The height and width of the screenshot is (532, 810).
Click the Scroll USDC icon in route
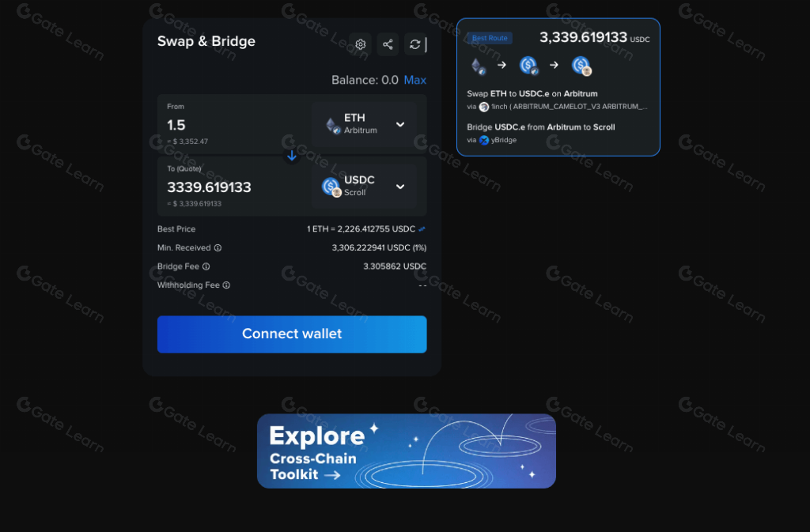[x=581, y=66]
